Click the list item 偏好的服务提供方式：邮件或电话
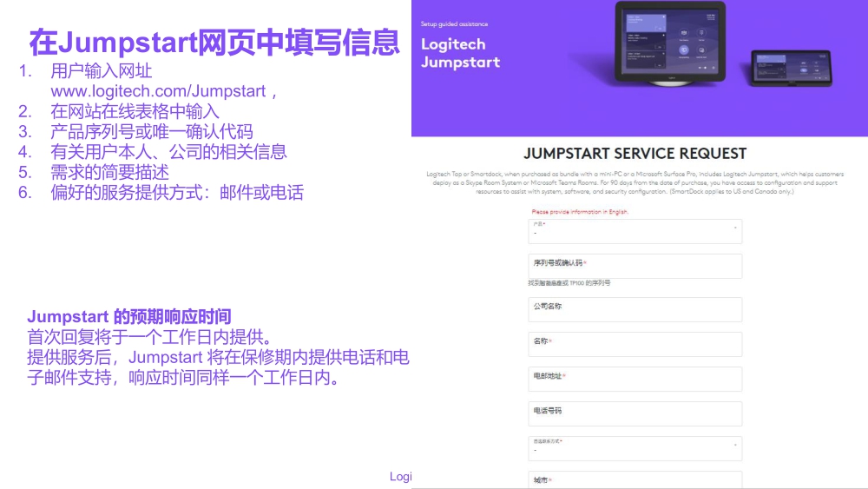The image size is (868, 489). point(177,193)
